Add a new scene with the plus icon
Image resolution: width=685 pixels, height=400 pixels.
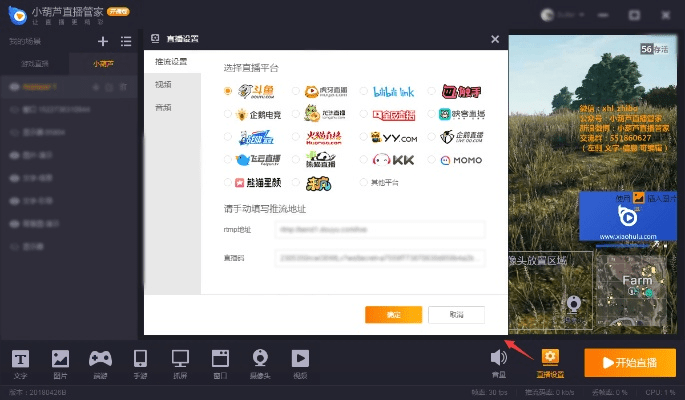click(x=103, y=41)
